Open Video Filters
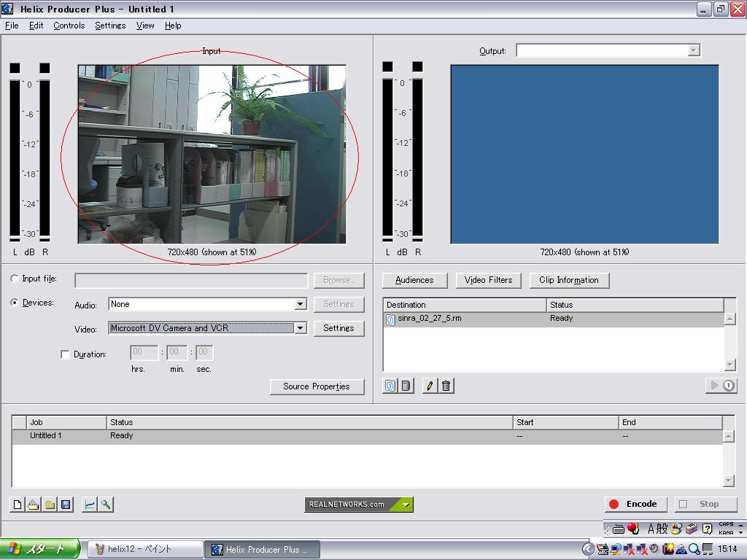Image resolution: width=747 pixels, height=560 pixels. tap(488, 280)
